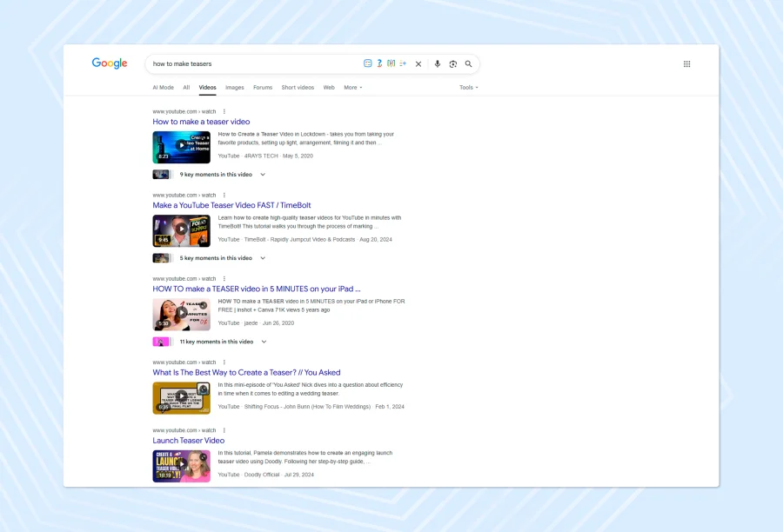Open the Google apps grid
This screenshot has width=783, height=532.
[686, 64]
